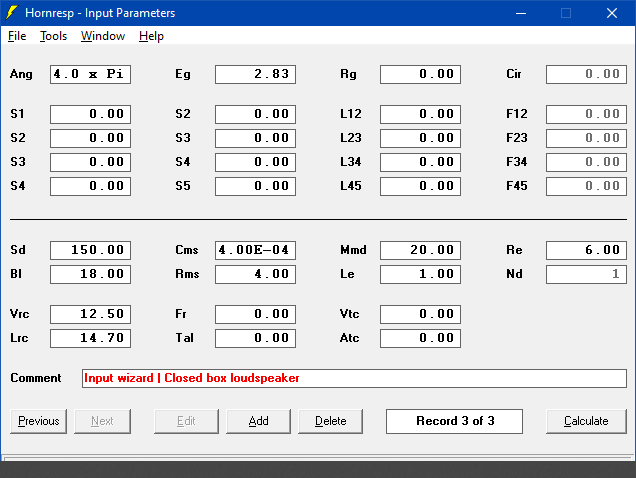
Task: Click the F12 input field
Action: (x=586, y=114)
